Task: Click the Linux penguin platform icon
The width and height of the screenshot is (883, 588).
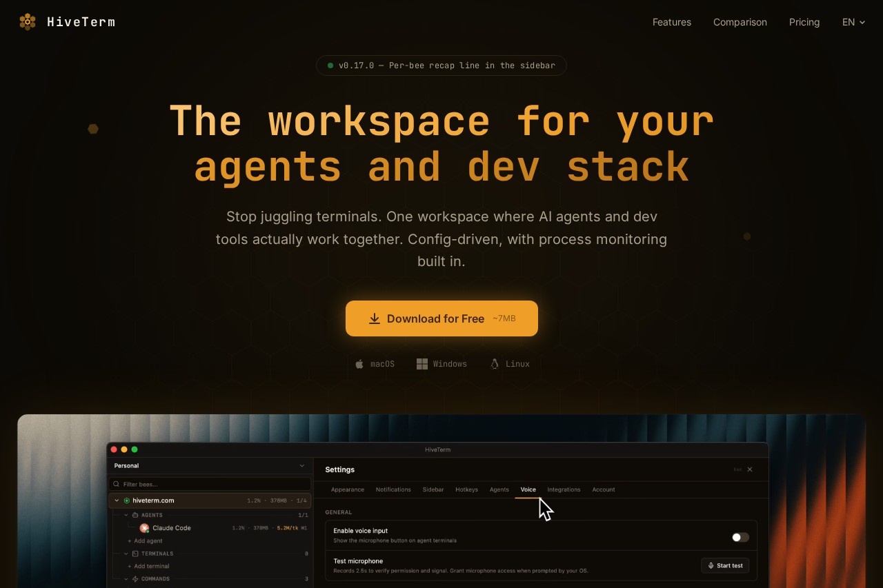Action: 494,364
